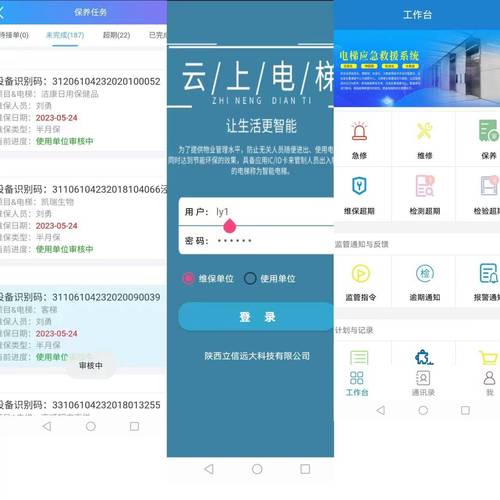The width and height of the screenshot is (500, 500).
Task: Select the 超期(22) tab
Action: (x=116, y=35)
